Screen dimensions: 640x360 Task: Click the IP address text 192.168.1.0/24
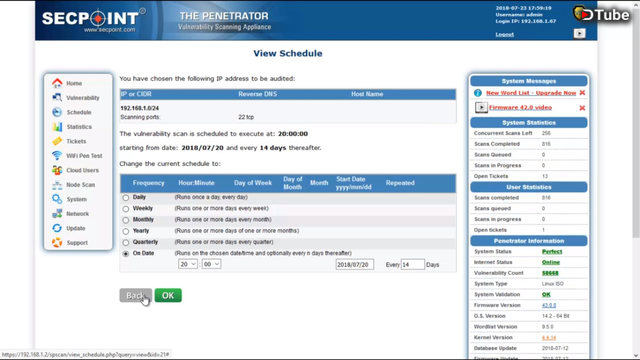[139, 108]
